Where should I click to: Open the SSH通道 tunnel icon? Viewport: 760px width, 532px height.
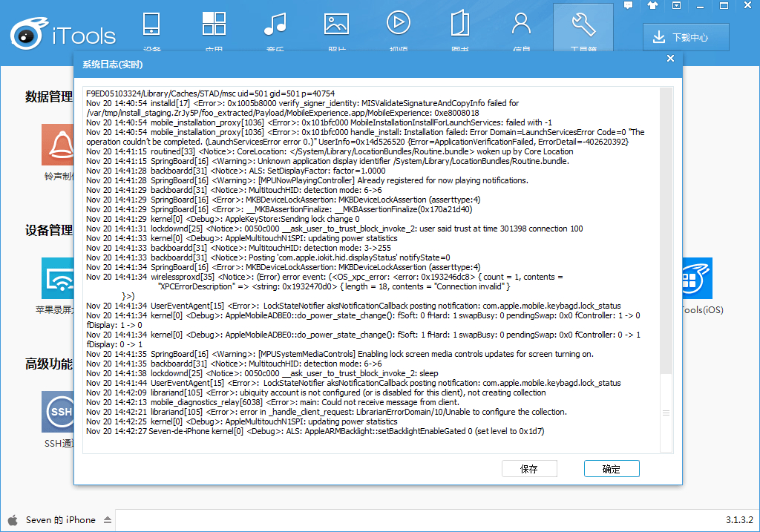(x=58, y=412)
